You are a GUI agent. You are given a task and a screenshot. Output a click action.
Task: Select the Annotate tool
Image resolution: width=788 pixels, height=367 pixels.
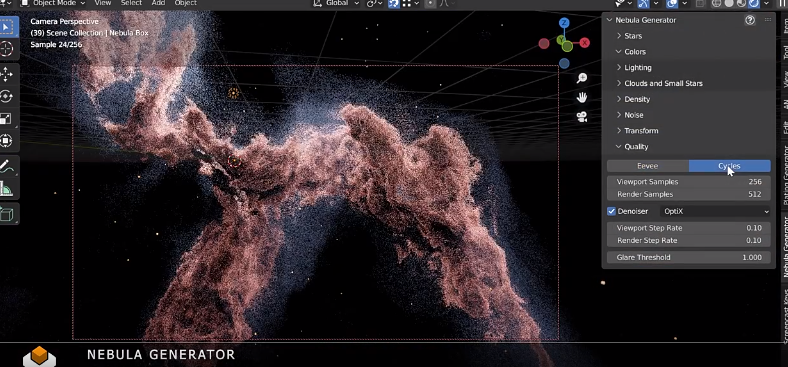pos(7,166)
